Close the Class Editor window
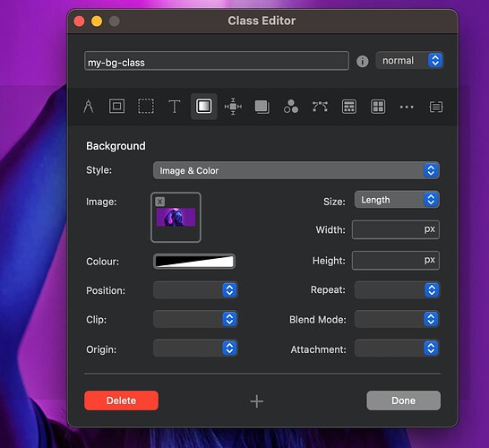 pyautogui.click(x=79, y=22)
